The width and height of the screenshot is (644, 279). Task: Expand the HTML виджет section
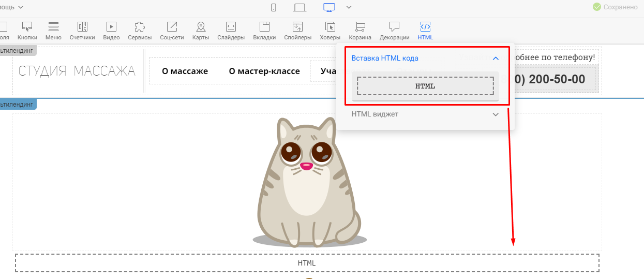click(495, 114)
